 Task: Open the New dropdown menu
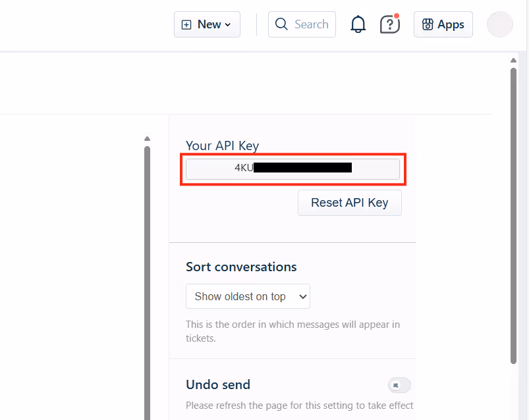207,24
